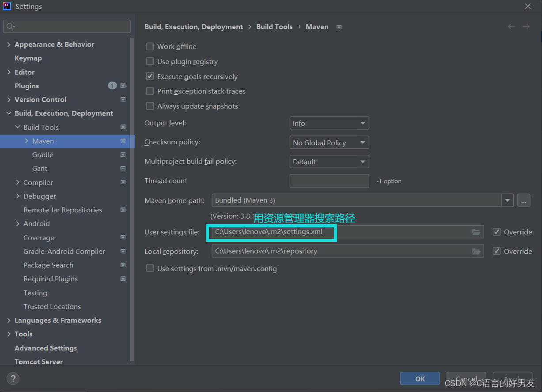Expand Languages & Frameworks section
The width and height of the screenshot is (542, 392).
tap(9, 320)
